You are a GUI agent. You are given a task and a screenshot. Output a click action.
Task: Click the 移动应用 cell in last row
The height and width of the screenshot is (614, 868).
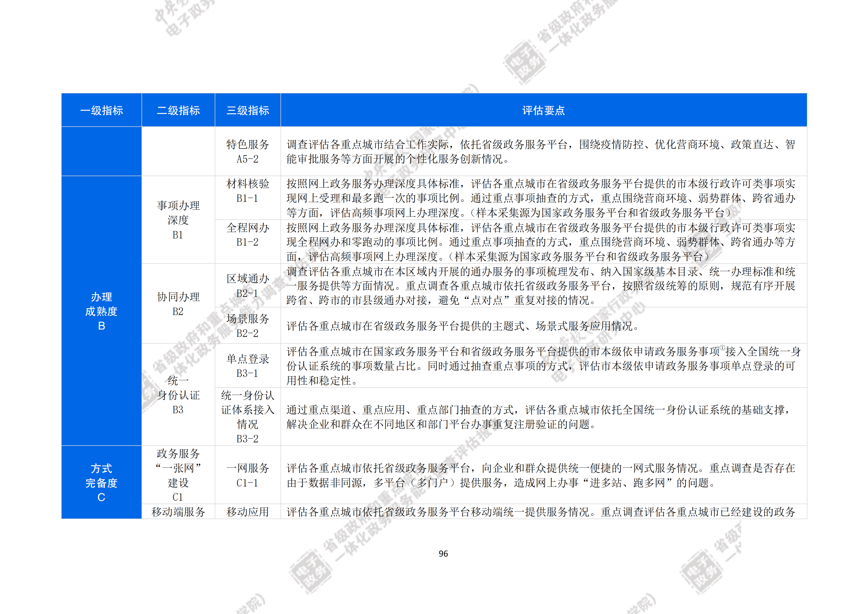[x=248, y=512]
